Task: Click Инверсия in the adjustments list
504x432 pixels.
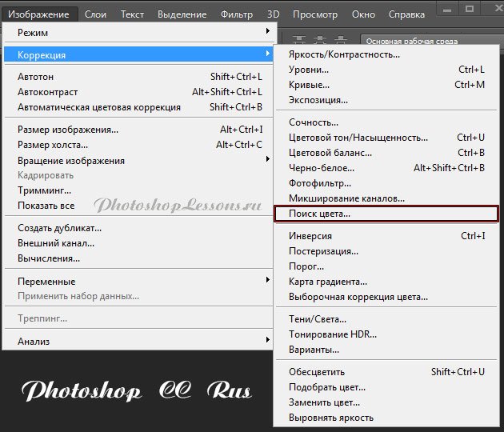Action: pos(310,236)
